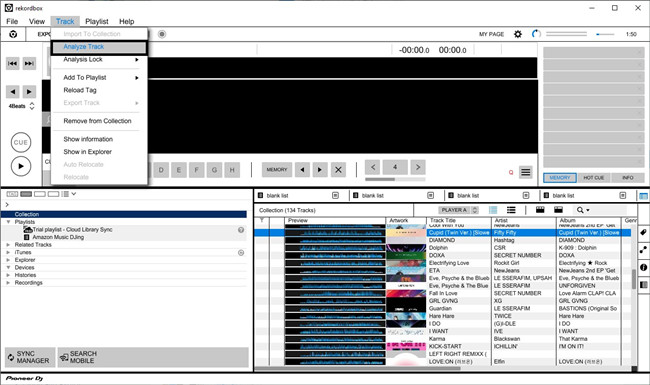The image size is (650, 385).
Task: Click hot cue pad D
Action: [161, 170]
